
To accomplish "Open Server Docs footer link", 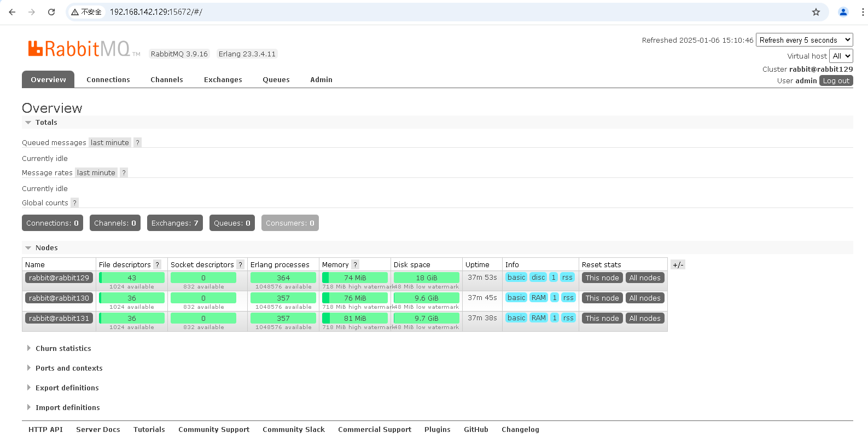I will click(x=98, y=429).
